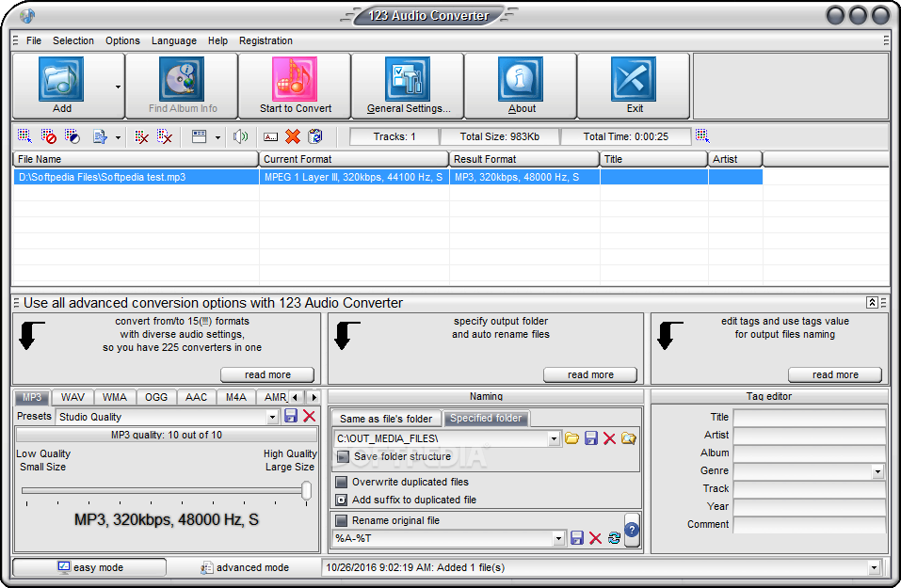Click the orange X delete icon
This screenshot has height=588, width=901.
coord(293,136)
